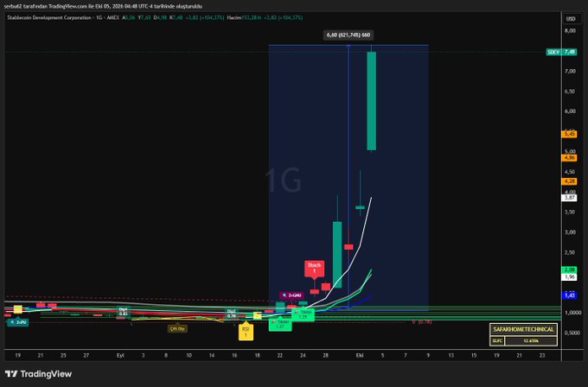Screen dimensions: 588x387
Task: Click the 6,60 (621,74%) measurement tooltip
Action: coord(348,35)
